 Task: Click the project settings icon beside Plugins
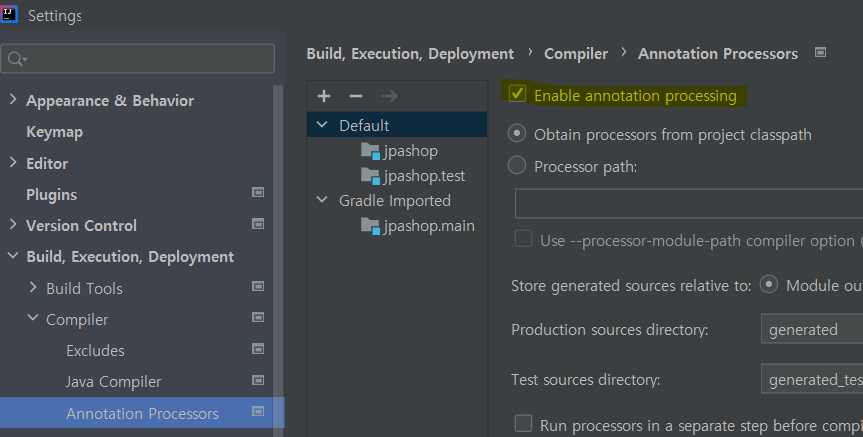258,194
